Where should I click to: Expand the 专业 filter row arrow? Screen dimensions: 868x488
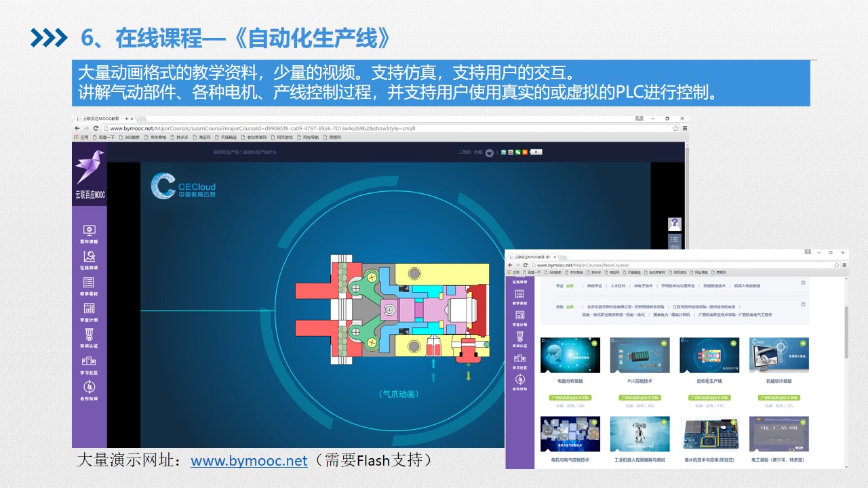pyautogui.click(x=803, y=283)
